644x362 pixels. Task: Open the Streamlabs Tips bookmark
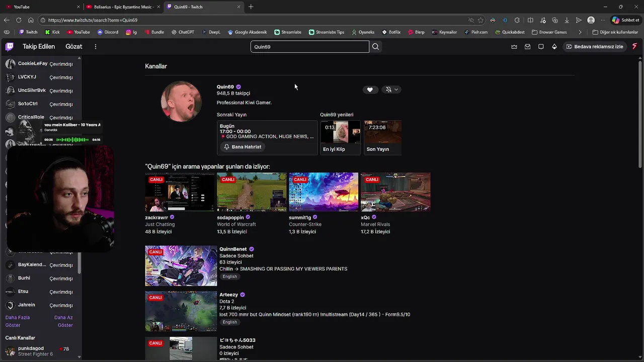click(327, 32)
